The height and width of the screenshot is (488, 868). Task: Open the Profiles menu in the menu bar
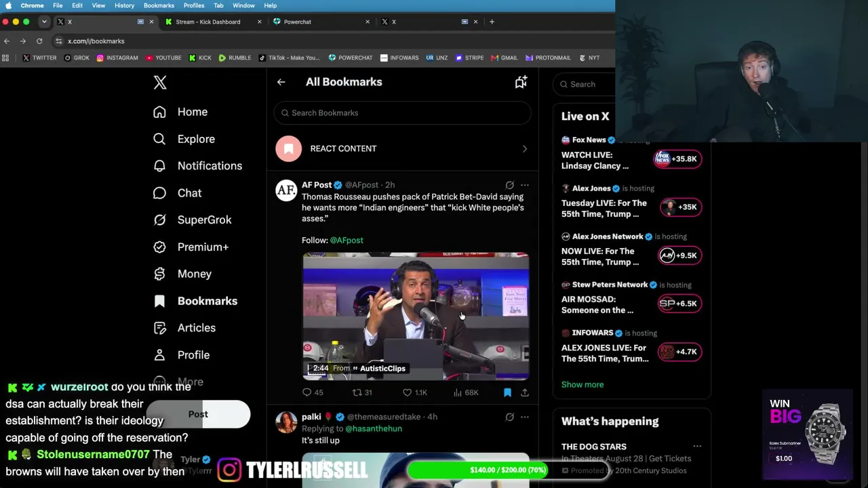coord(194,5)
